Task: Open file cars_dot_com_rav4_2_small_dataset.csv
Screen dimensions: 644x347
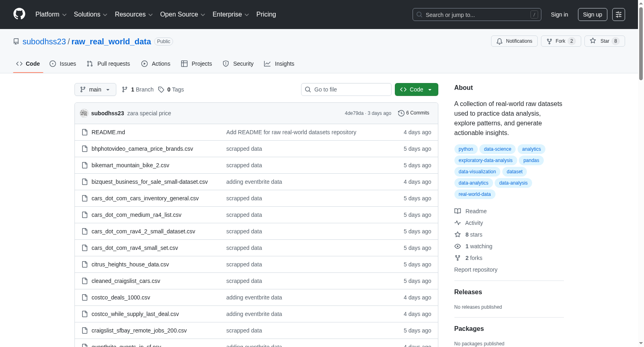Action: [x=143, y=231]
